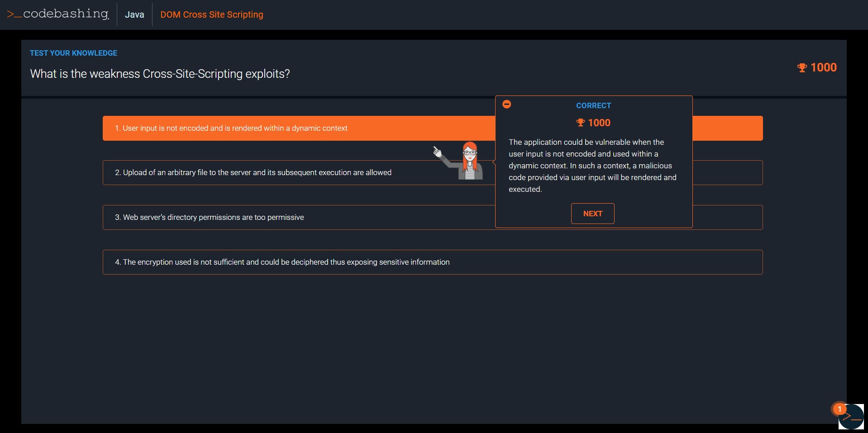Click the question text about Cross-Site-Scripting weakness

pos(159,74)
